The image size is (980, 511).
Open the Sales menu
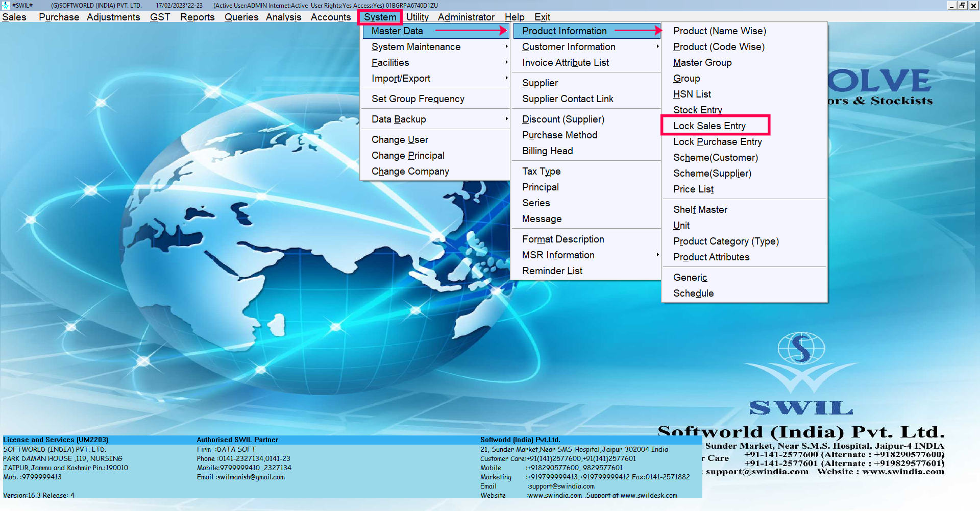tap(14, 17)
